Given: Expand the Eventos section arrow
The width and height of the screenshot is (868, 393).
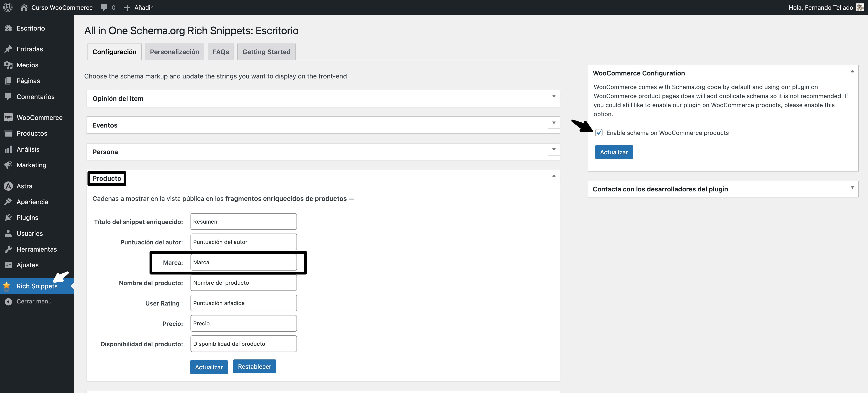Looking at the screenshot, I should (x=554, y=123).
